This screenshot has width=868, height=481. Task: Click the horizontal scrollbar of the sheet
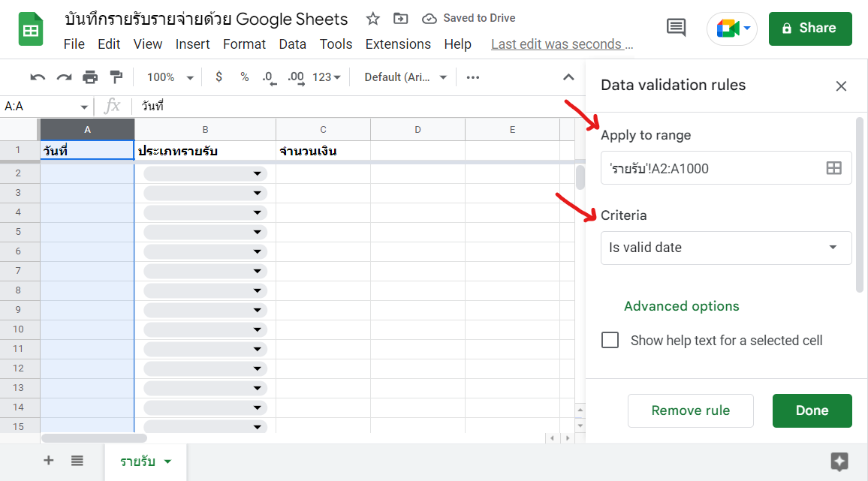pyautogui.click(x=94, y=437)
